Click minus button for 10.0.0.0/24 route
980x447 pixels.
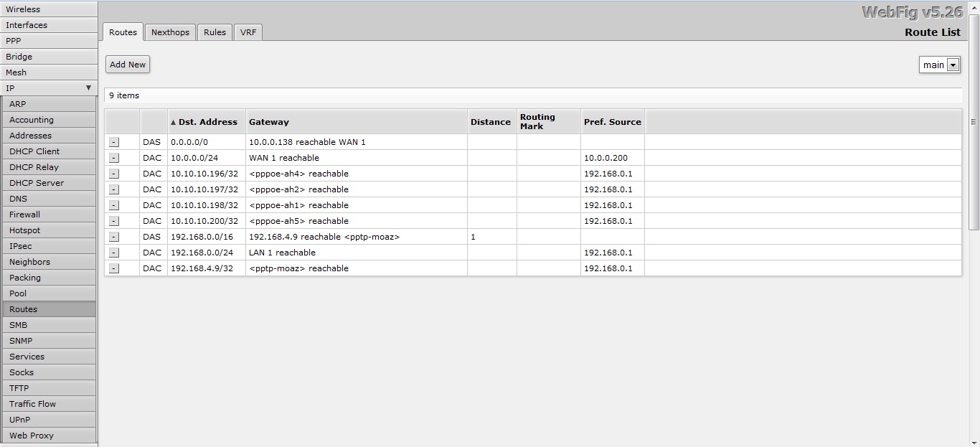(114, 158)
